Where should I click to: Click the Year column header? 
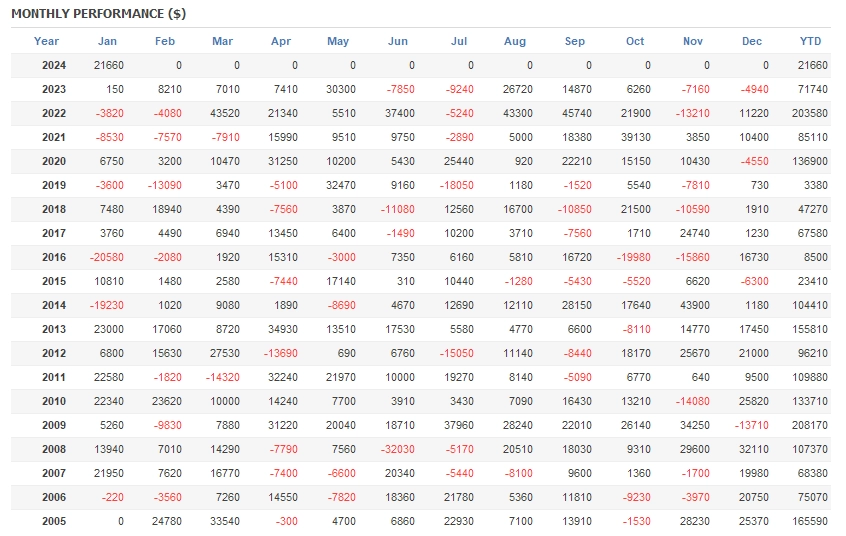click(x=46, y=42)
